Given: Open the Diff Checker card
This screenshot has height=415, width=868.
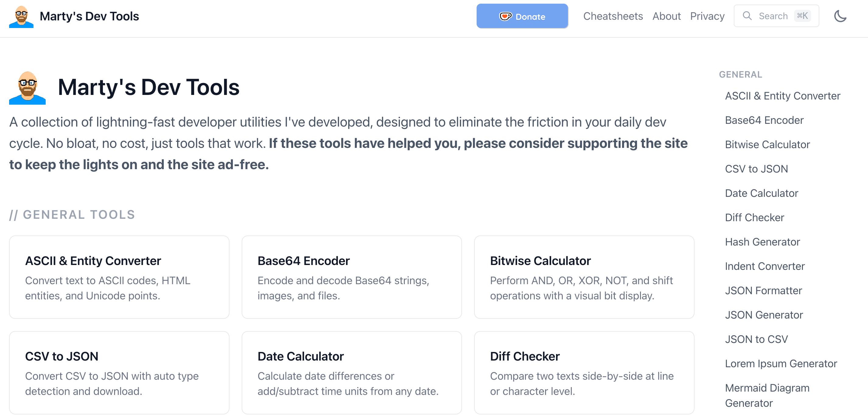Looking at the screenshot, I should (x=584, y=372).
